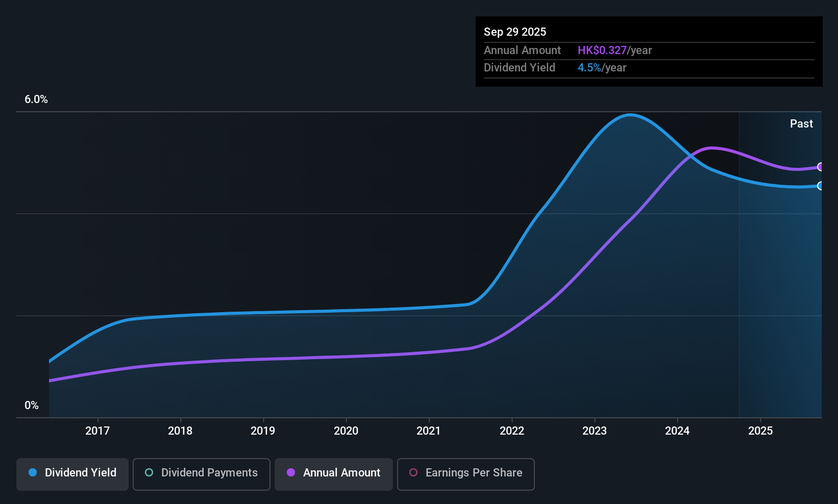The height and width of the screenshot is (504, 838).
Task: Click the 4.5% dividend yield value
Action: 589,68
